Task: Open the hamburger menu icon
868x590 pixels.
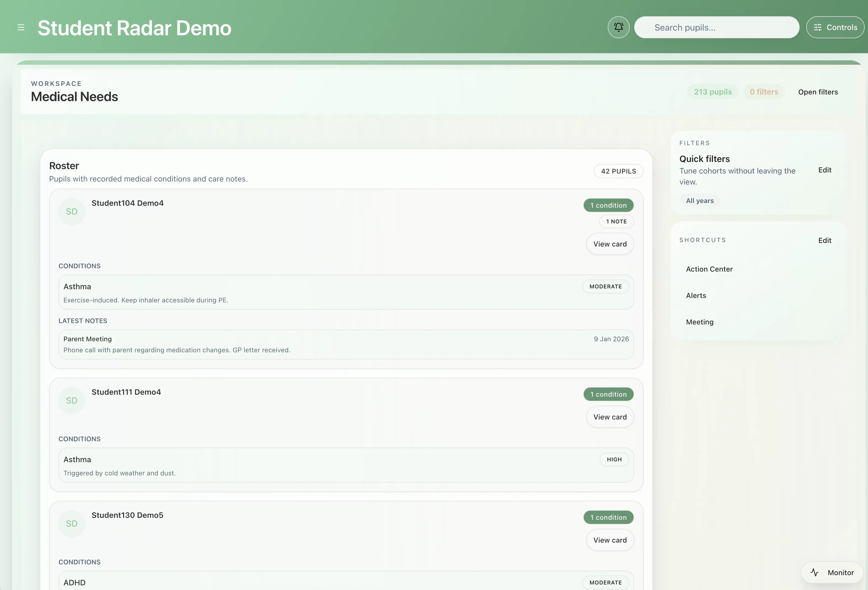Action: (21, 27)
